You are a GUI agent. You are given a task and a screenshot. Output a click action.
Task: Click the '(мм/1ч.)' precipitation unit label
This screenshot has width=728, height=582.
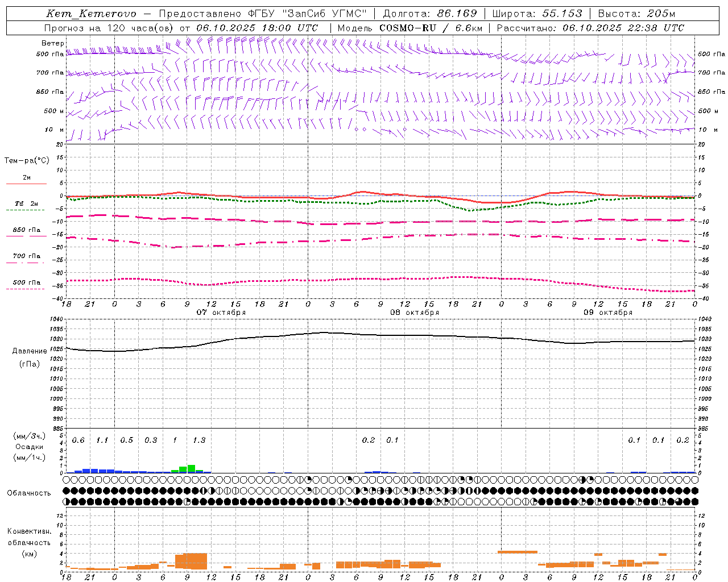[30, 458]
